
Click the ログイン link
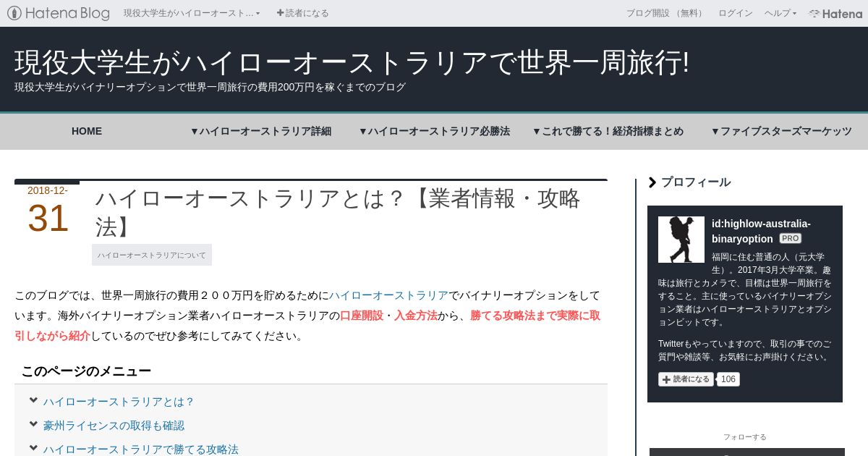point(735,13)
